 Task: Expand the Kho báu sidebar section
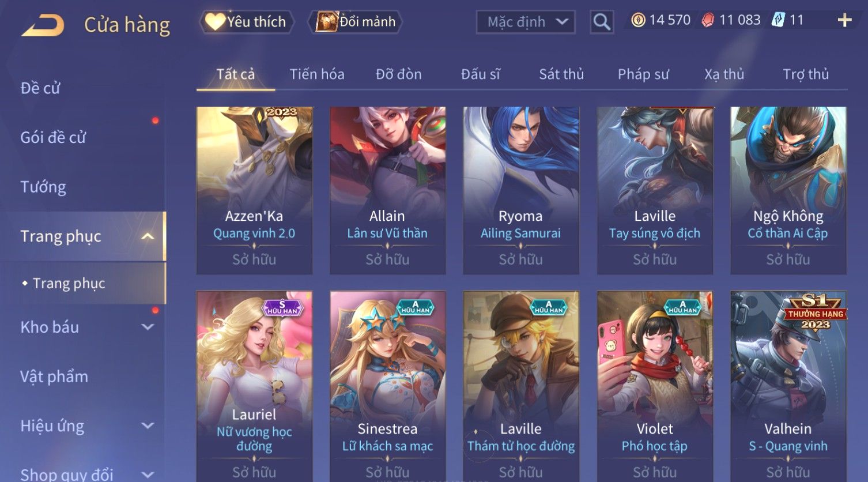[148, 327]
